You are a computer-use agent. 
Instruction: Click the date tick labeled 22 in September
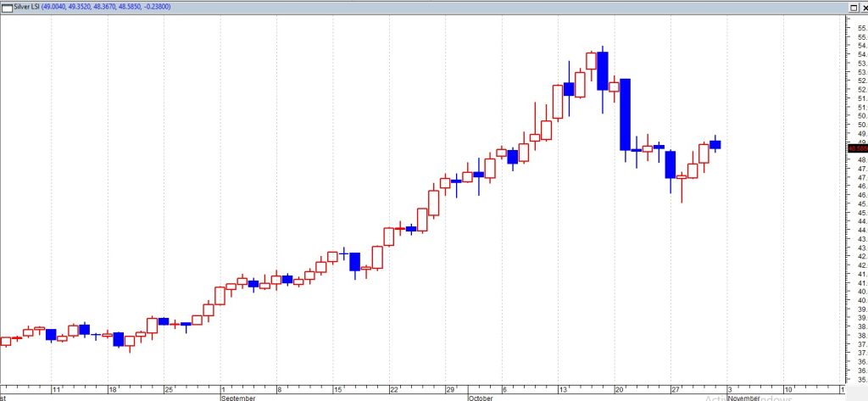point(394,389)
